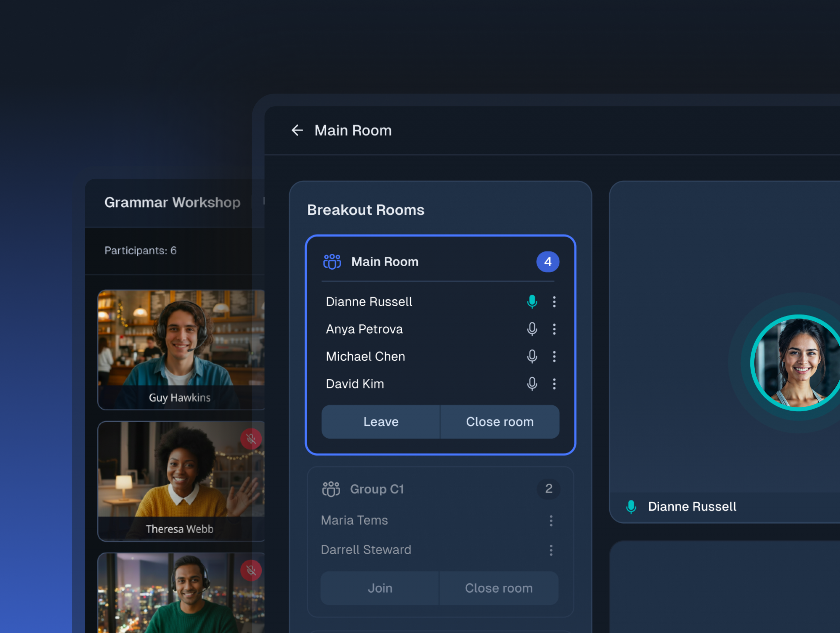Click muted mic badge on bottom video tile
The image size is (840, 633).
coord(251,570)
